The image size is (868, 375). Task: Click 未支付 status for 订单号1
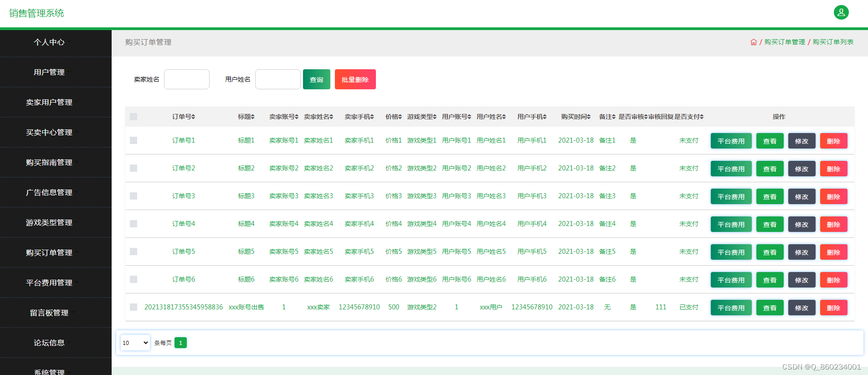pos(689,140)
